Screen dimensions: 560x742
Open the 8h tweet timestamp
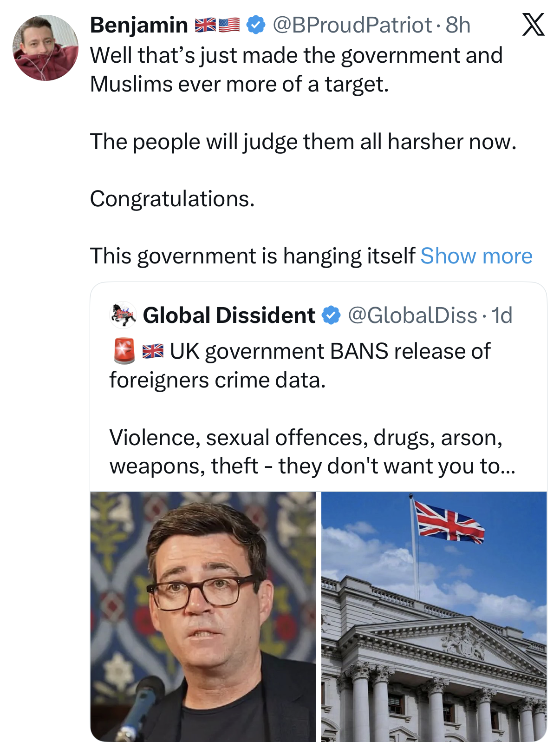click(458, 25)
